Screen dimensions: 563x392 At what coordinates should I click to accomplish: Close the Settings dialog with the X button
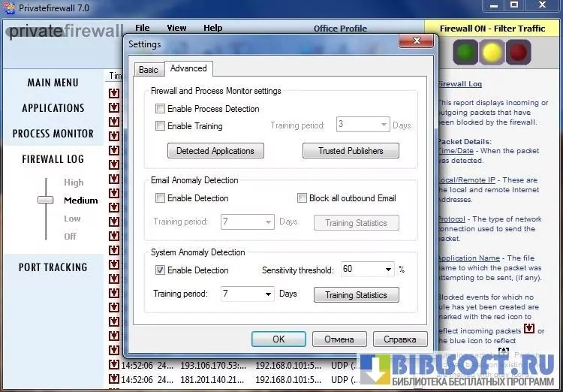click(x=415, y=42)
